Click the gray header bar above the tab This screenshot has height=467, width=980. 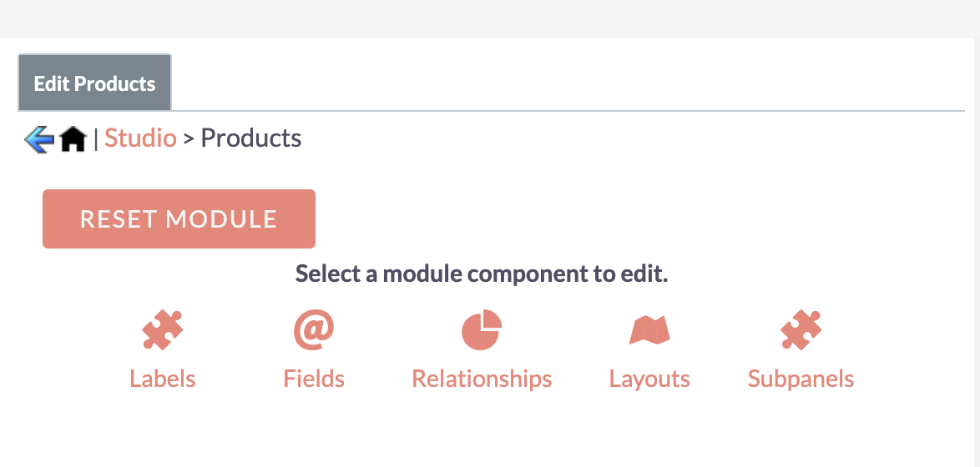click(490, 18)
